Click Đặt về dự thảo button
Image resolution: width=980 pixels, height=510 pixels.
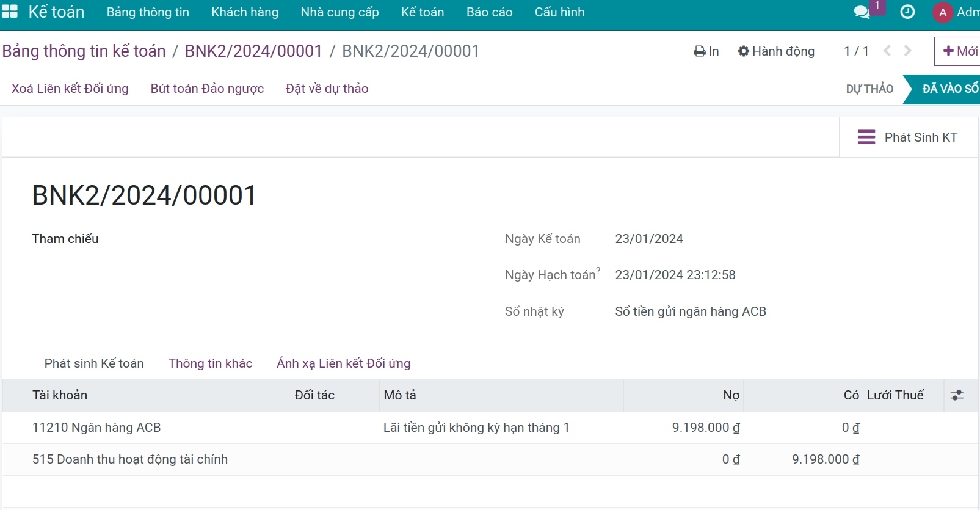(x=327, y=89)
